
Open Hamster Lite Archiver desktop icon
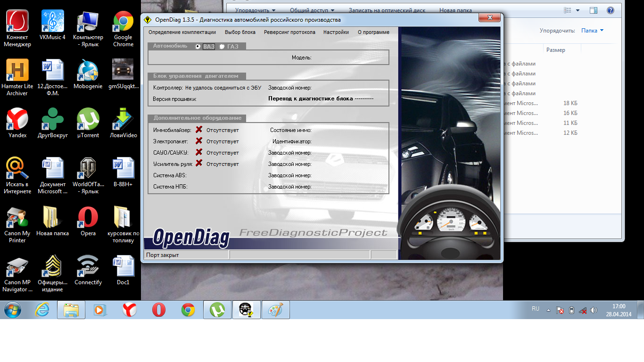(17, 78)
